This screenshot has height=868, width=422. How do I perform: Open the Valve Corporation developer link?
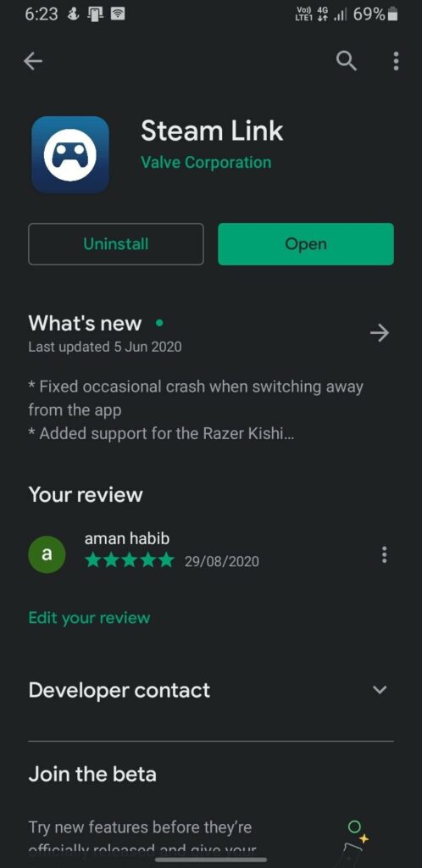[206, 163]
